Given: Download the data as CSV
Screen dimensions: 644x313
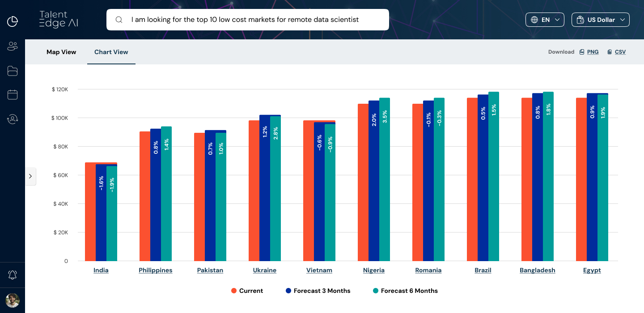Looking at the screenshot, I should coord(617,52).
